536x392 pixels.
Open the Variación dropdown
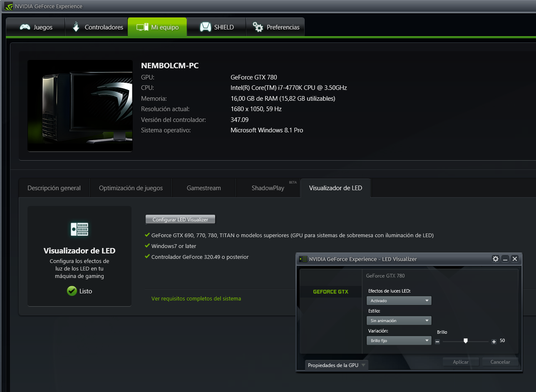399,340
